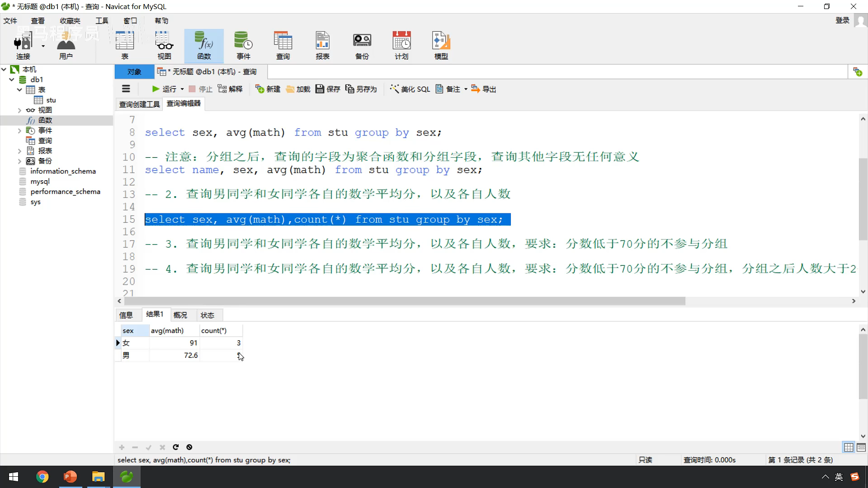This screenshot has height=488, width=868.
Task: Switch to the 概况 result tab
Action: 180,315
